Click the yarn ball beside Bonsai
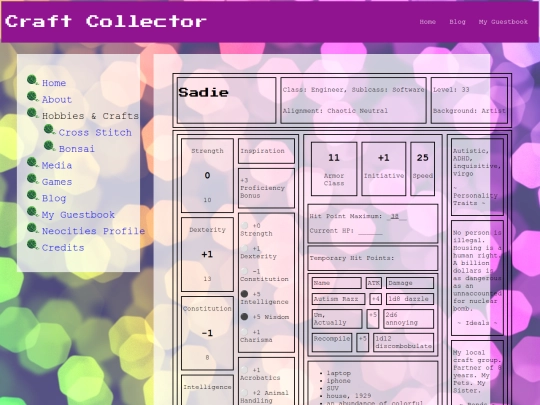This screenshot has width=540, height=405. (x=49, y=146)
